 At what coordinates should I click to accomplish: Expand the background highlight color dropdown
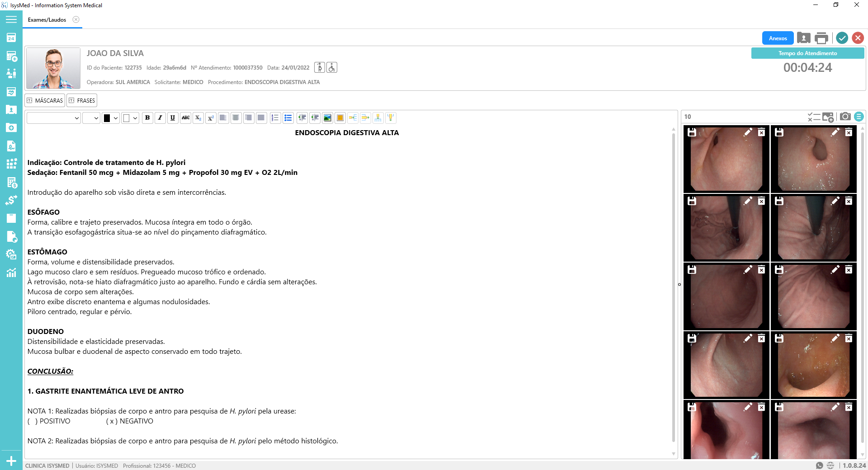(135, 118)
